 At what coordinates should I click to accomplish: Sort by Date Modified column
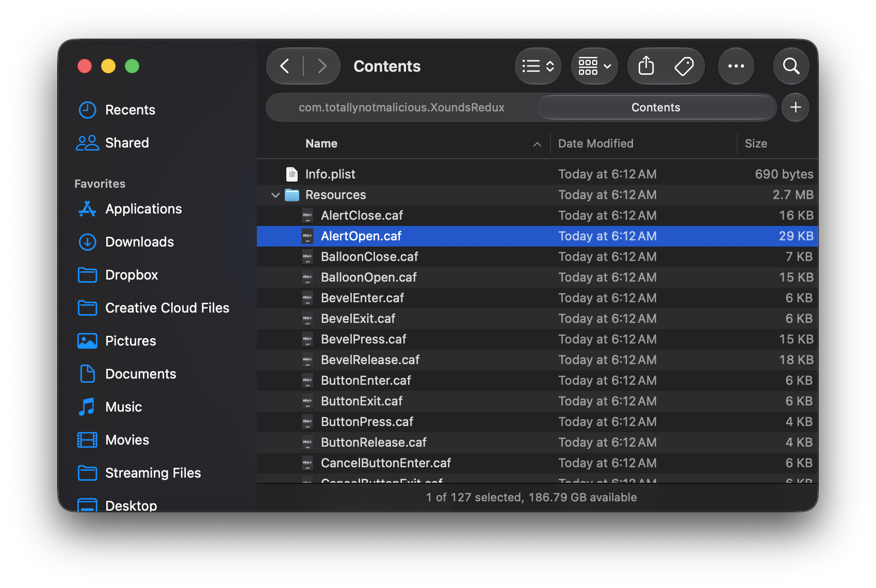(596, 143)
